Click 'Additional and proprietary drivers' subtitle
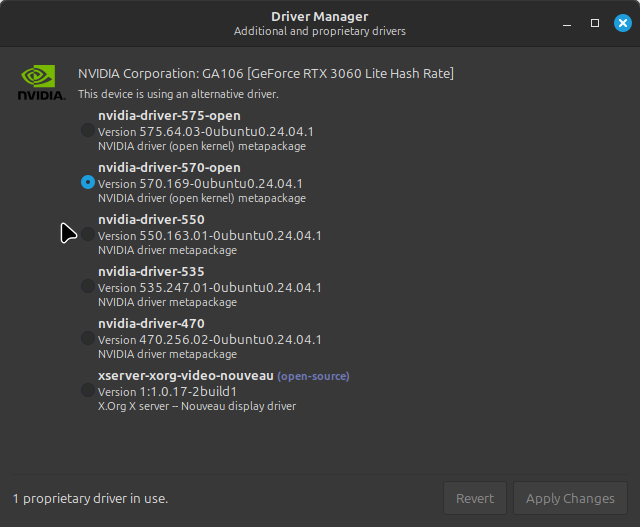The width and height of the screenshot is (640, 527). [x=320, y=31]
